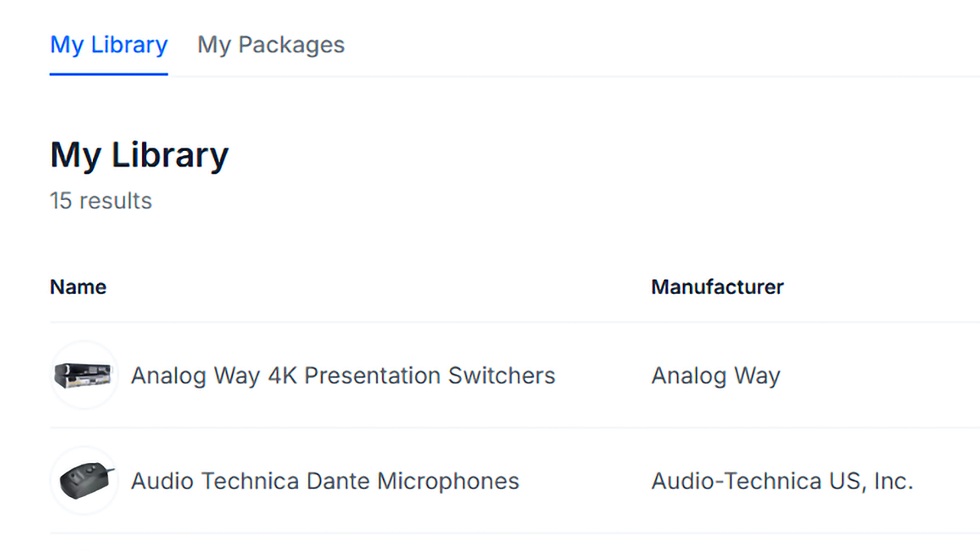The image size is (980, 551).
Task: Click the Analog Way manufacturer cell
Action: 715,375
